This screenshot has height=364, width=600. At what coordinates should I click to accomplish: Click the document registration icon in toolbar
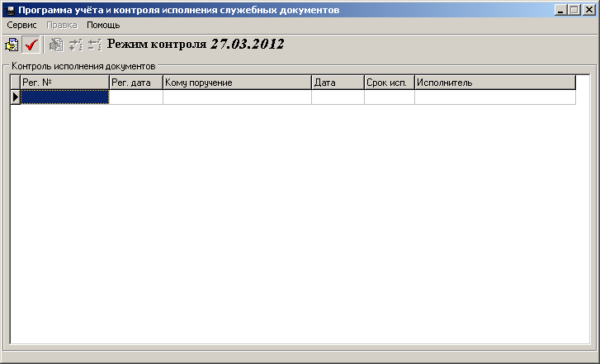12,45
